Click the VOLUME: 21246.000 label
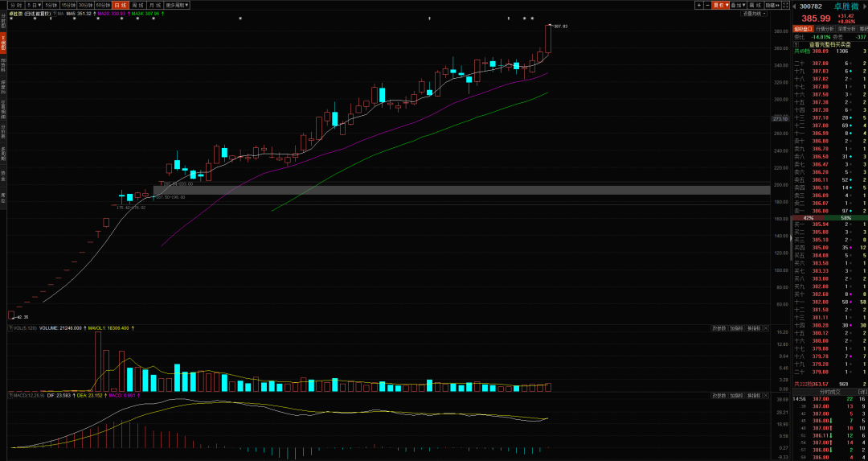 [x=61, y=328]
